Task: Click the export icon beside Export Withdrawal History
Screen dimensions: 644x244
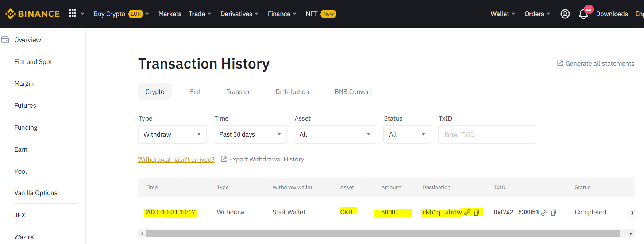Action: [x=224, y=159]
